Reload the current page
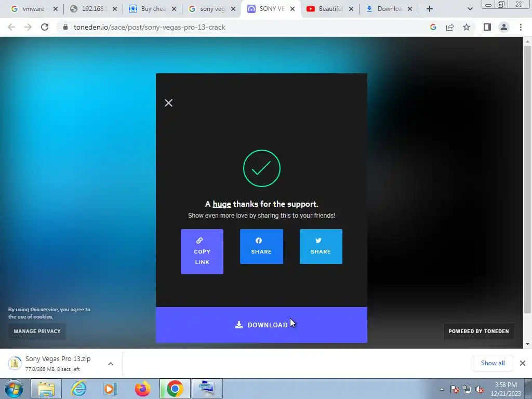Image resolution: width=532 pixels, height=399 pixels. point(45,27)
